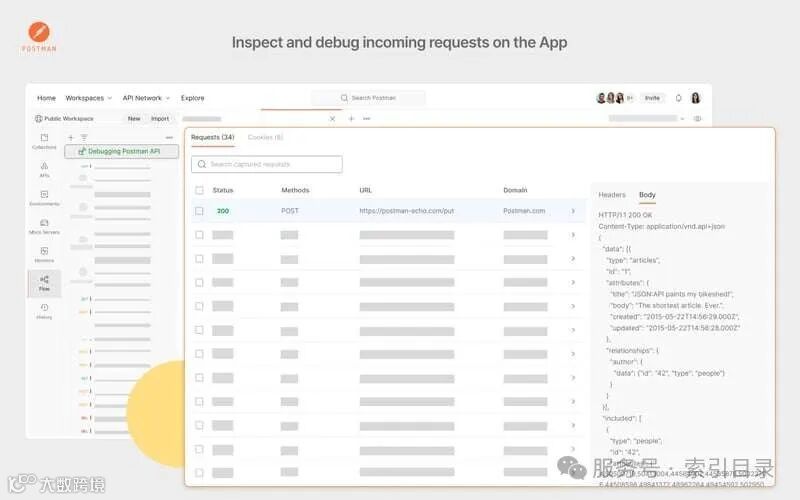Open the notifications bell
Screen dimensions: 800x500
click(x=678, y=98)
